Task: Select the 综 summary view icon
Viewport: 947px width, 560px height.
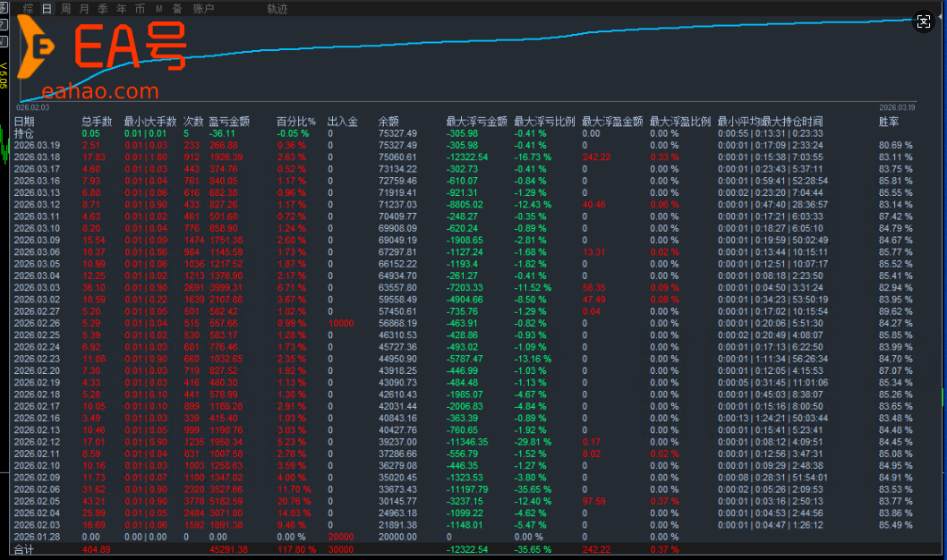Action: click(27, 8)
